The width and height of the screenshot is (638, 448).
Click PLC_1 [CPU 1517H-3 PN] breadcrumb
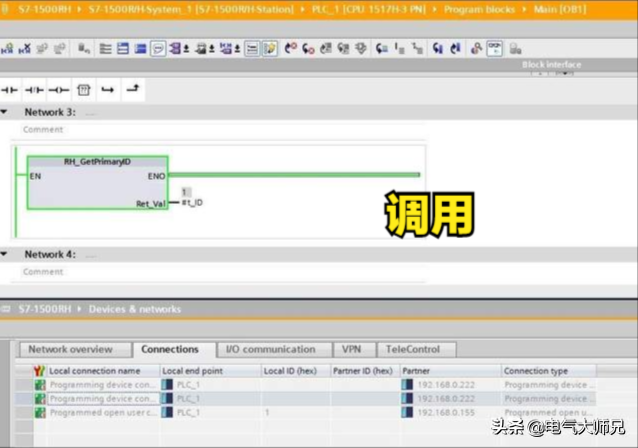pos(369,9)
